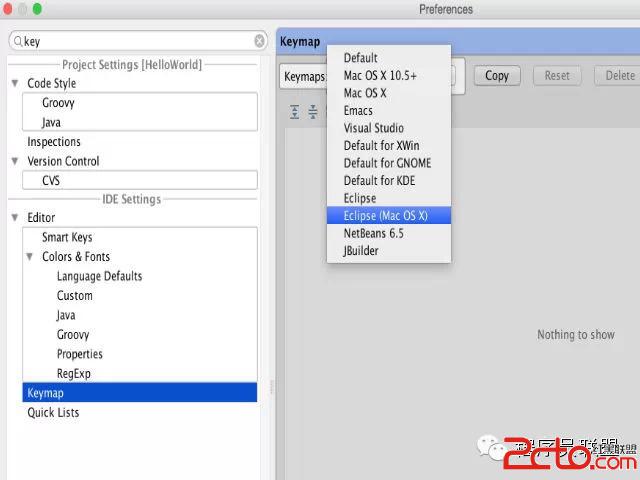
Task: Pick NetBeans 6.5 keymap
Action: point(389,233)
